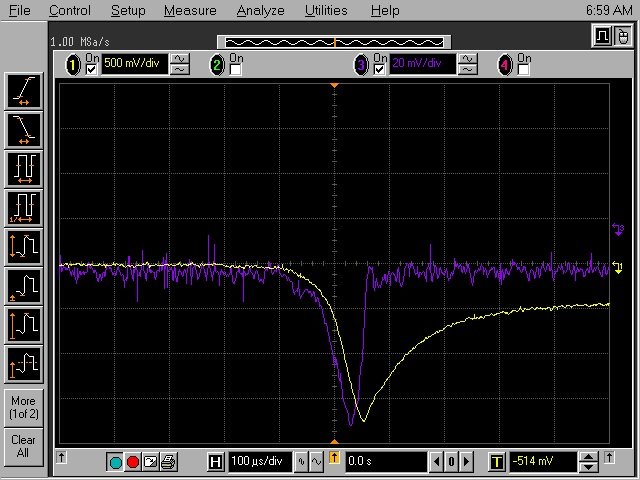Decrease channel 3 vertical scale

[x=468, y=70]
